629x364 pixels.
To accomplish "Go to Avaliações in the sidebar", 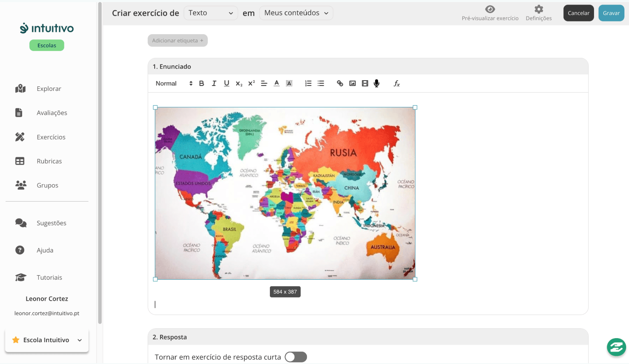I will 52,113.
